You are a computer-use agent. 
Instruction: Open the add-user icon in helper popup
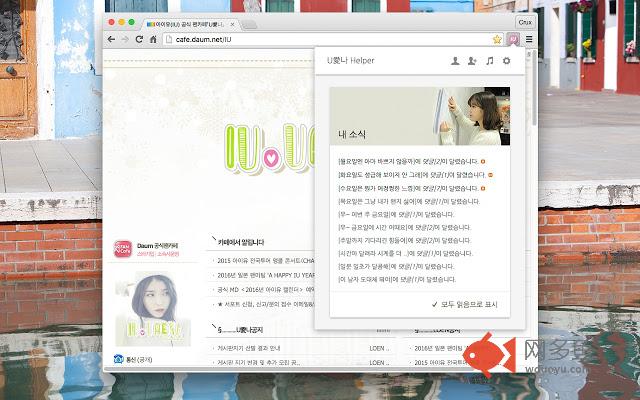click(472, 61)
